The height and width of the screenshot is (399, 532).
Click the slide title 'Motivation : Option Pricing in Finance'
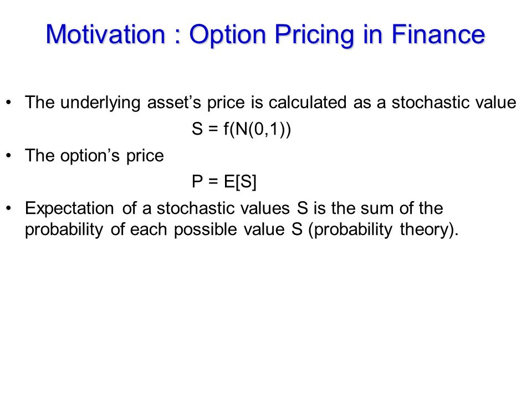tap(265, 35)
